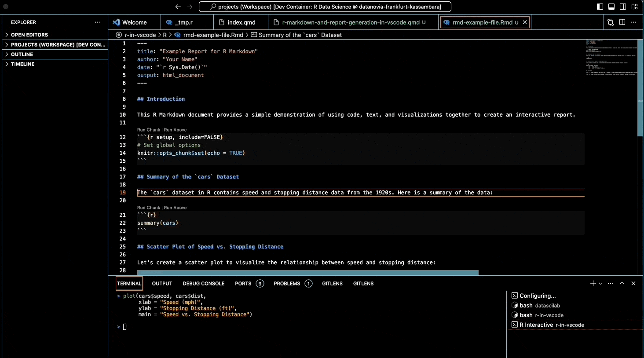Click the Introduction heading line

[x=161, y=99]
